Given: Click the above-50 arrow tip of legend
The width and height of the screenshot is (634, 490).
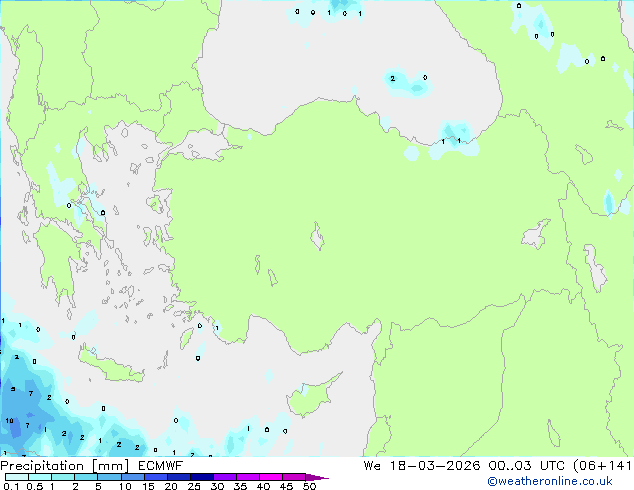Looking at the screenshot, I should (317, 477).
